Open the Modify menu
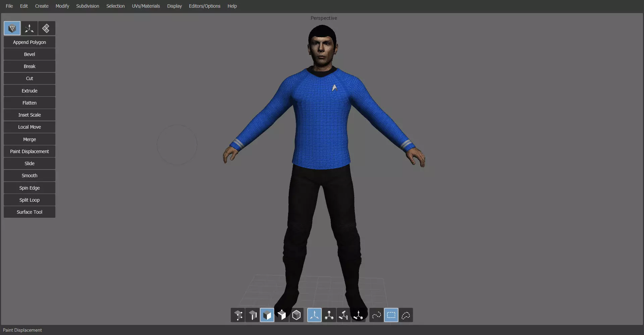The width and height of the screenshot is (644, 335). click(62, 6)
